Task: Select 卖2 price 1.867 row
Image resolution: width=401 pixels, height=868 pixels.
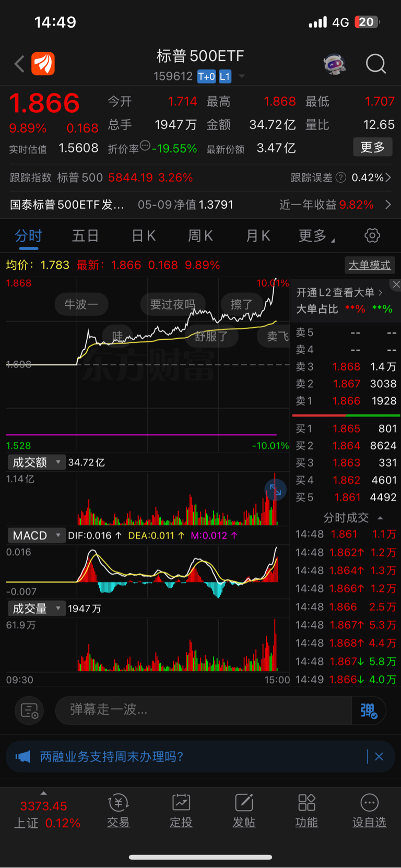Action: 346,384
